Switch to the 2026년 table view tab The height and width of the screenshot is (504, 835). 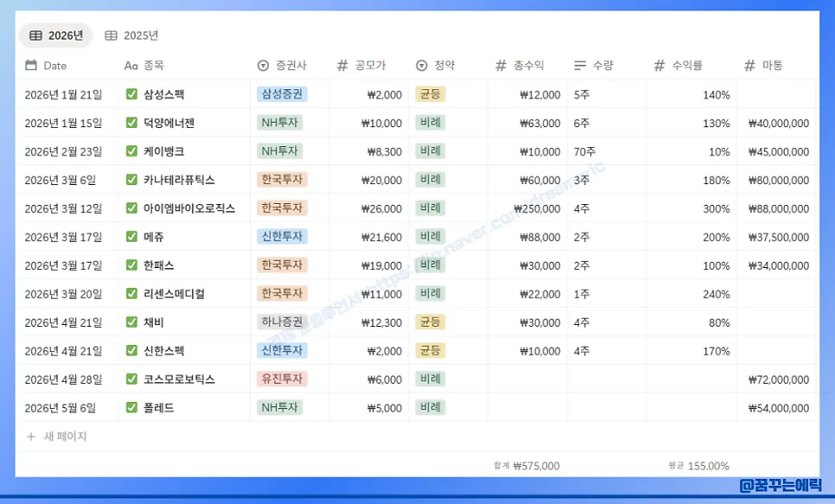tap(56, 35)
